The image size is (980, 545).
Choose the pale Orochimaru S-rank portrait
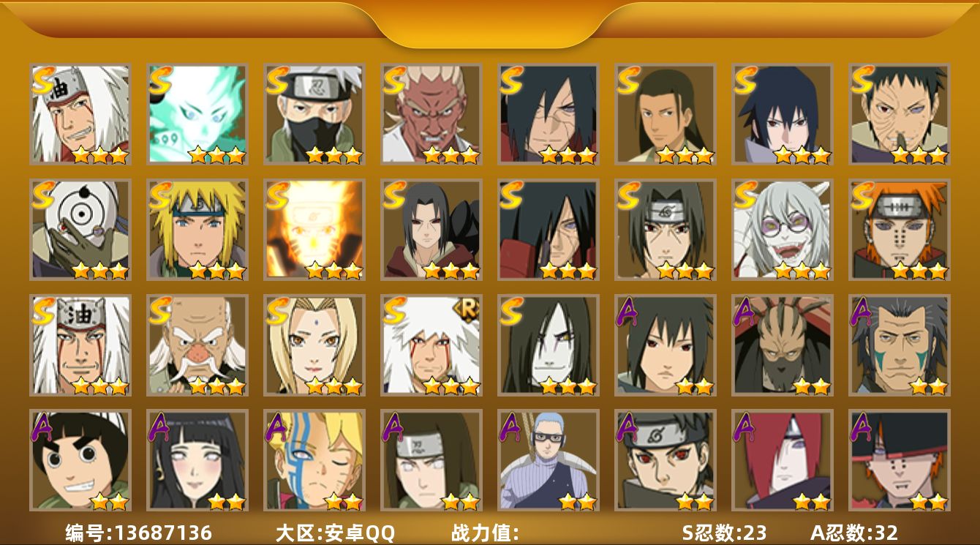click(x=549, y=345)
